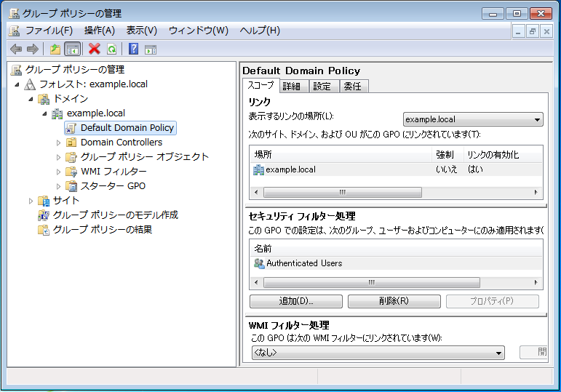Click the Forward arrow toolbar icon
The width and height of the screenshot is (561, 392).
pyautogui.click(x=33, y=49)
